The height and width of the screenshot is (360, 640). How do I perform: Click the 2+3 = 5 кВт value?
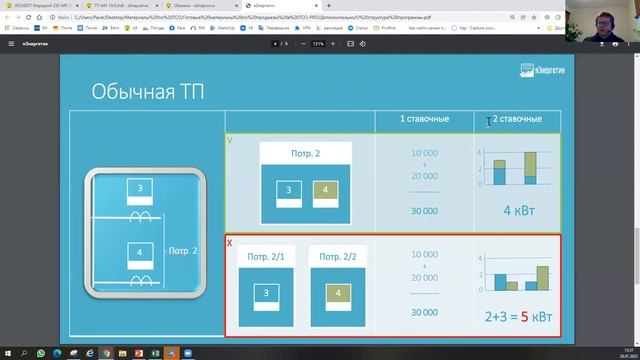click(518, 317)
